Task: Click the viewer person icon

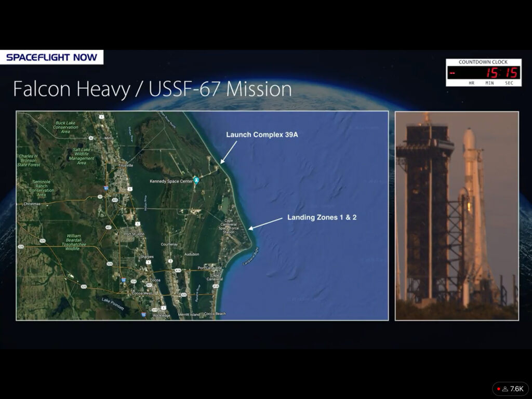Action: 505,389
